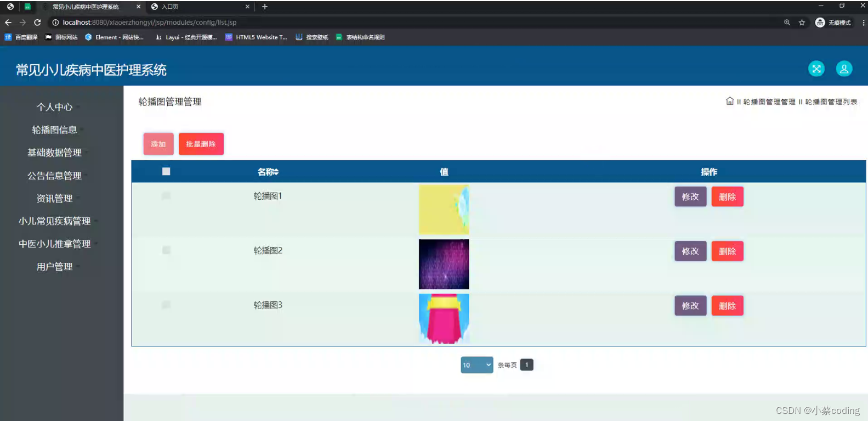Viewport: 868px width, 421px height.
Task: Select the 轮播图1 name cell
Action: (268, 196)
